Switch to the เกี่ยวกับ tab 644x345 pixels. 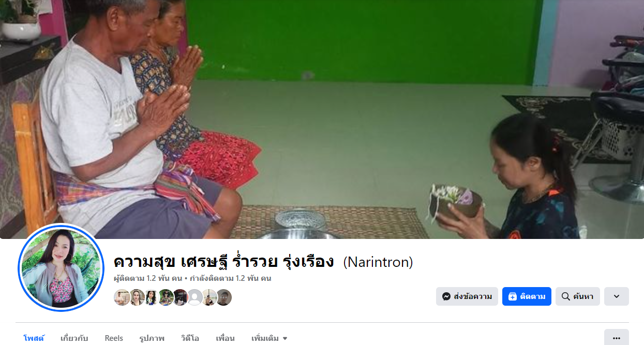[x=74, y=338]
